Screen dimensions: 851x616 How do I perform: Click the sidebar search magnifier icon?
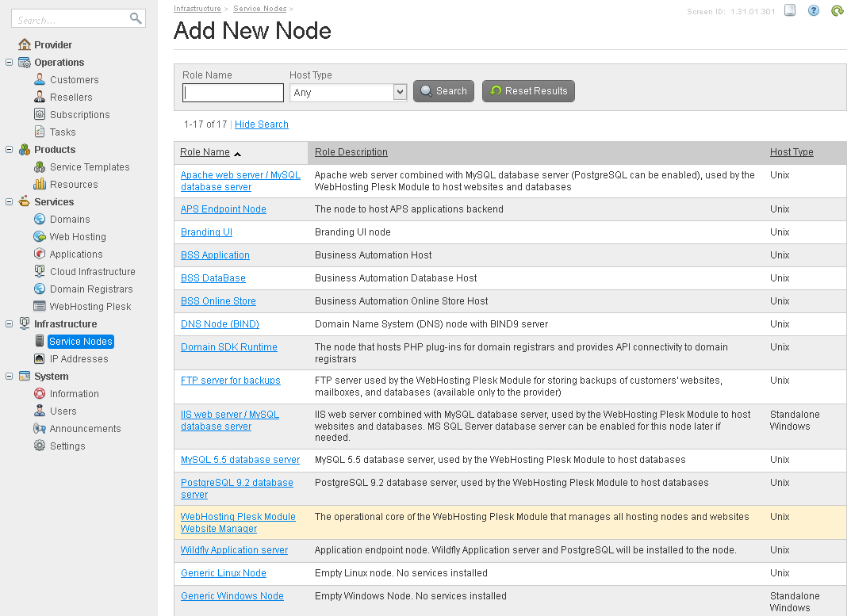136,18
